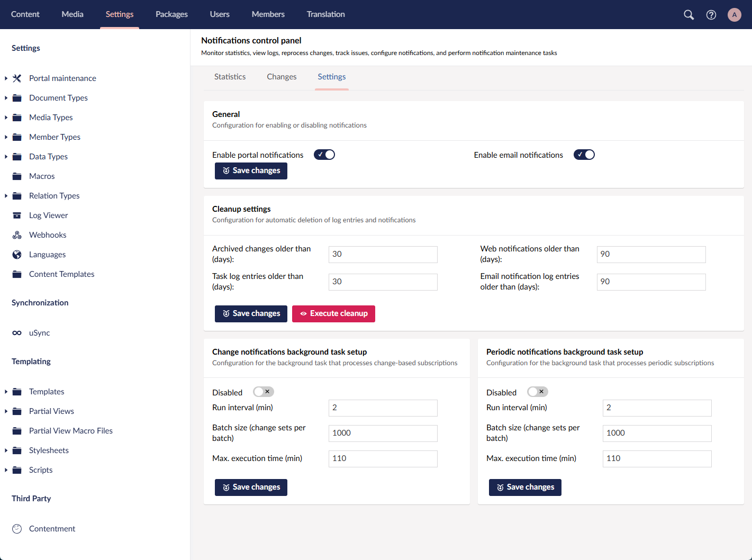Disable the email notifications toggle

pos(584,155)
